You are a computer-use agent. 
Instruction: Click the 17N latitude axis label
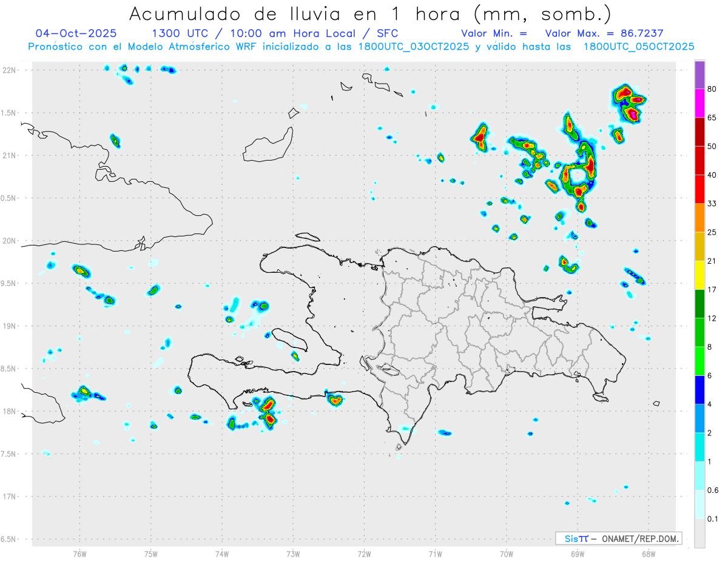pyautogui.click(x=10, y=497)
